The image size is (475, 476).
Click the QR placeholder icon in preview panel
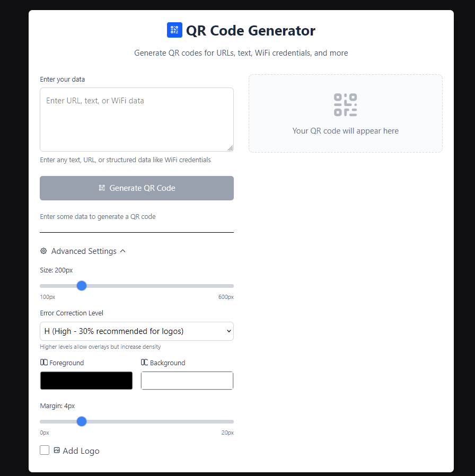click(345, 104)
